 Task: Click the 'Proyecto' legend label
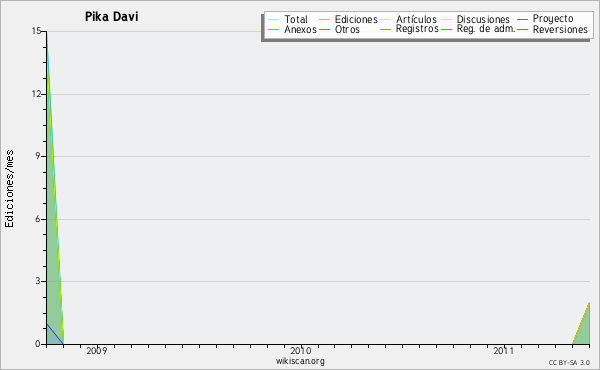click(553, 19)
